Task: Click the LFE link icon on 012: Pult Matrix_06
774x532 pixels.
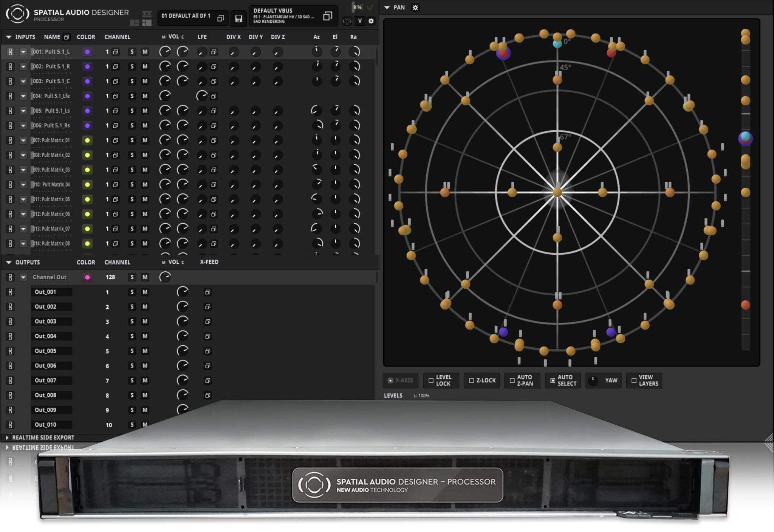Action: (x=214, y=214)
